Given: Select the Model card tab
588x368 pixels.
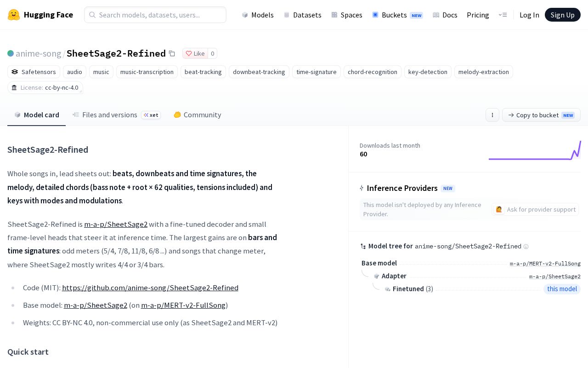Looking at the screenshot, I should coord(37,115).
